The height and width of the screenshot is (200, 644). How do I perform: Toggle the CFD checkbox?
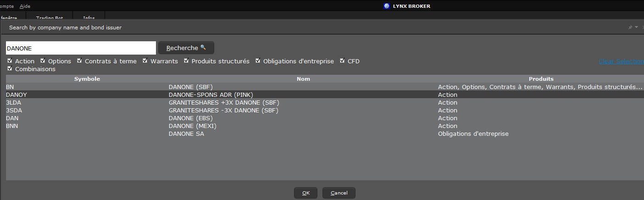click(x=342, y=61)
